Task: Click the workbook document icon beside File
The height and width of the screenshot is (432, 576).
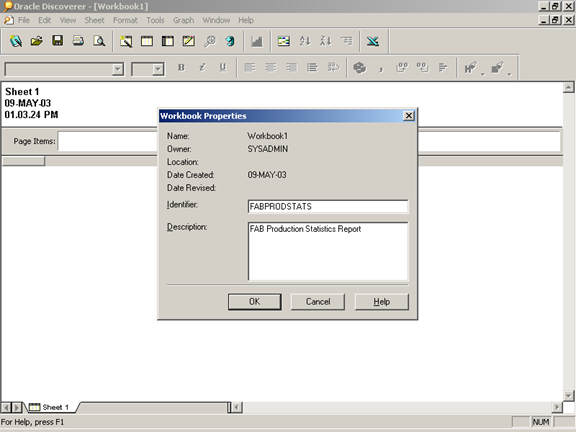Action: (x=8, y=20)
